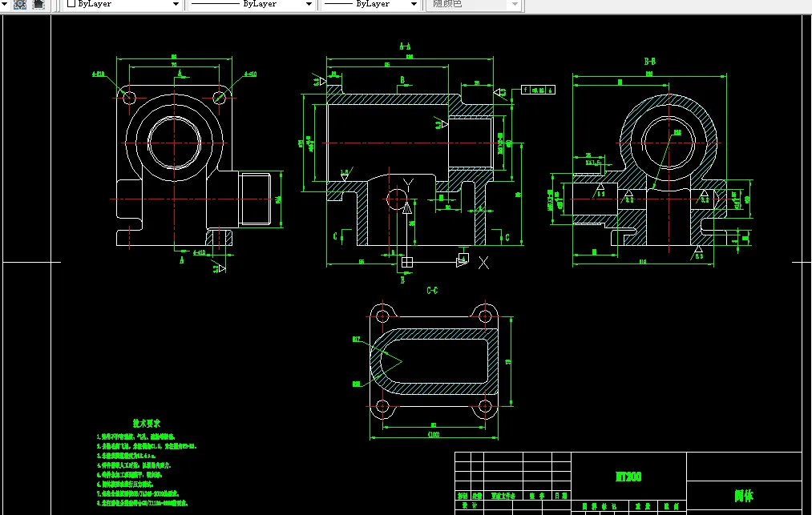
Task: Select the 重量 title block header
Action: pos(643,506)
